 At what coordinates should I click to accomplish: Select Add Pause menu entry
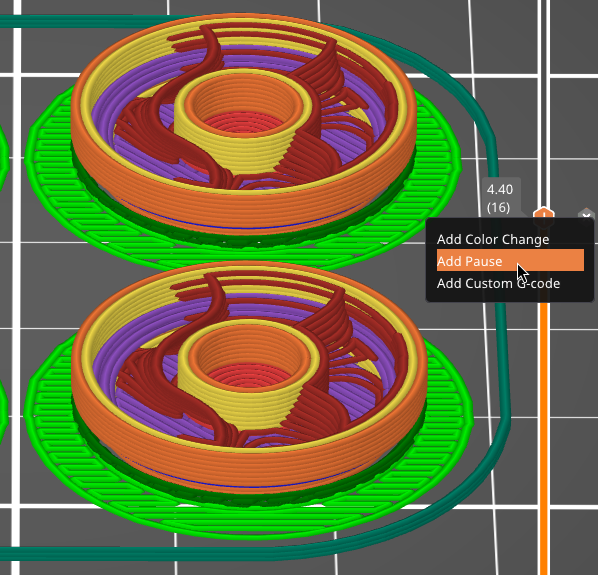click(x=510, y=261)
